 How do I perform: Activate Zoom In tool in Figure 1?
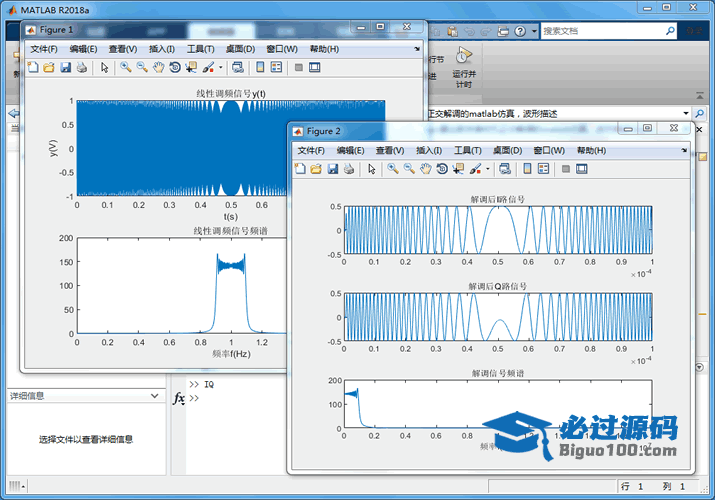tap(126, 67)
